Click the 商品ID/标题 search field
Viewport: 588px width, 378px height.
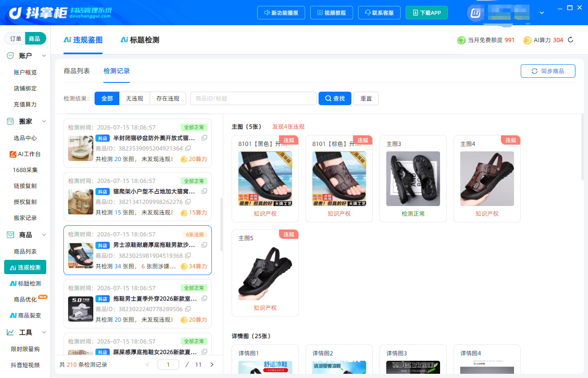[253, 98]
